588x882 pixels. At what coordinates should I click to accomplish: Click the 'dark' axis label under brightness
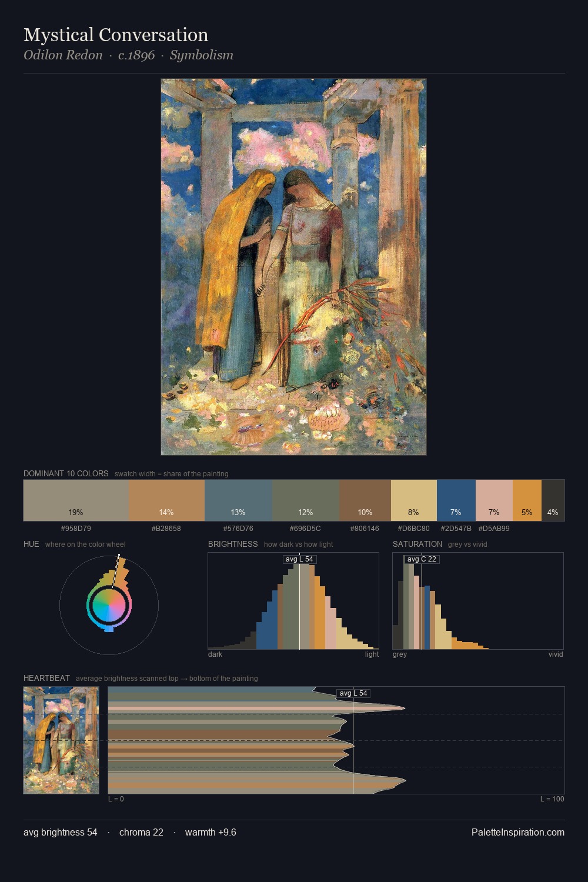point(215,654)
